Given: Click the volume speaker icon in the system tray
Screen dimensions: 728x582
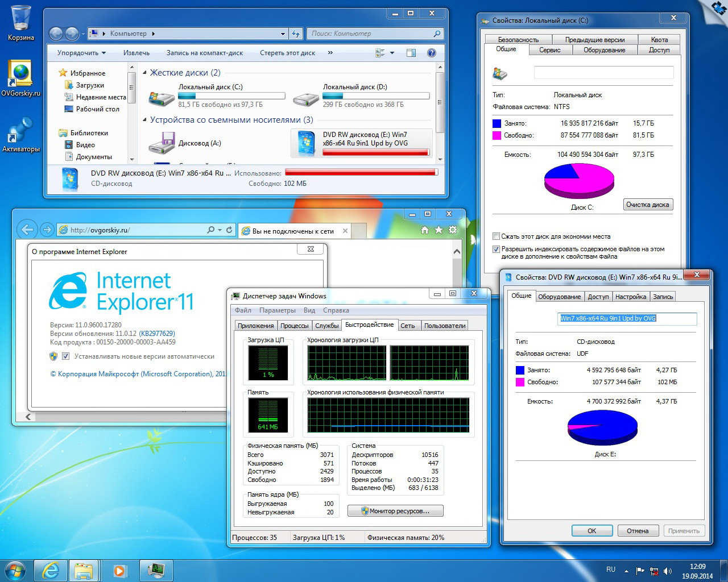Looking at the screenshot, I should tap(668, 571).
